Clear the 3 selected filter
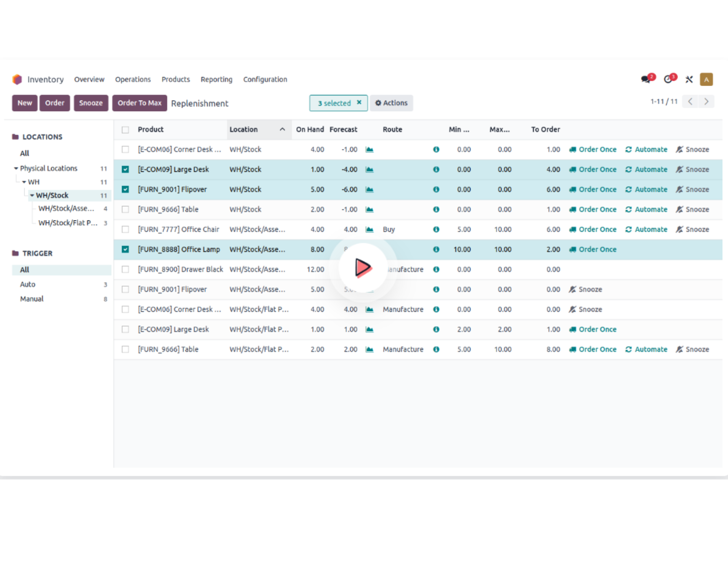728x569 pixels. pos(359,103)
